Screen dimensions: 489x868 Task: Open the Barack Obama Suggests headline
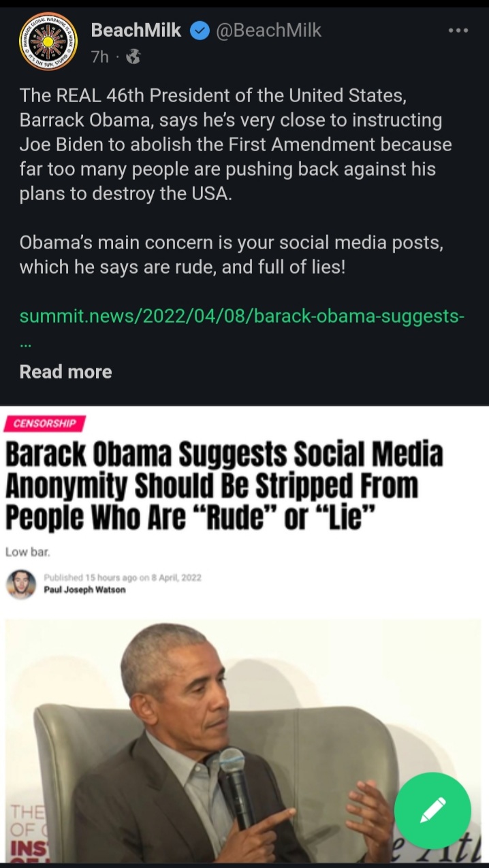[224, 486]
